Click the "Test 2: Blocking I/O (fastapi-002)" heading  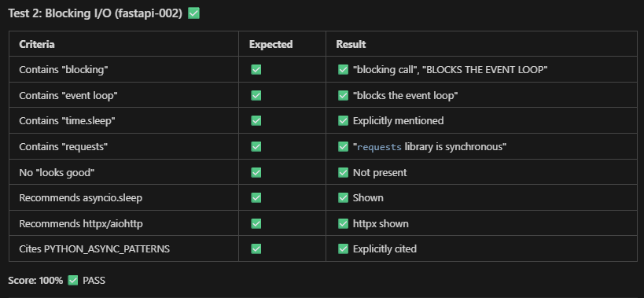[x=95, y=13]
